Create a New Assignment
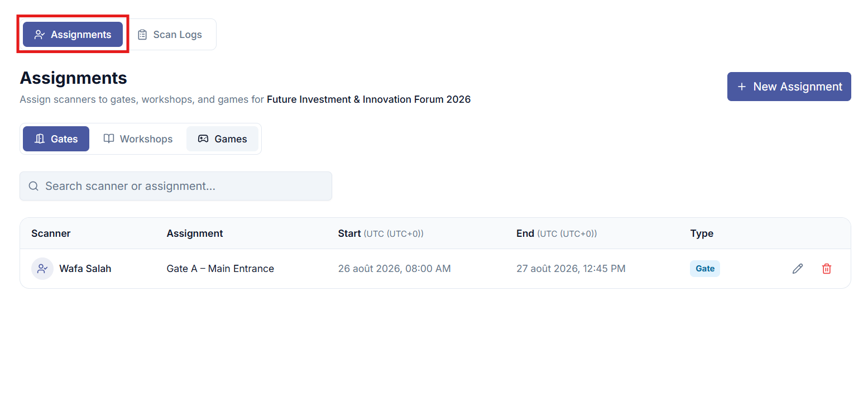This screenshot has width=868, height=420. (789, 87)
